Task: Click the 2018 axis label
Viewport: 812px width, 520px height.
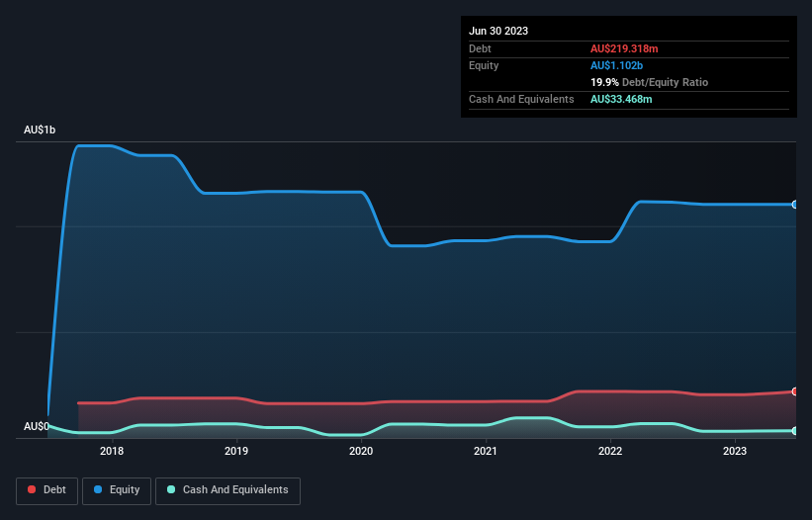Action: pos(112,451)
